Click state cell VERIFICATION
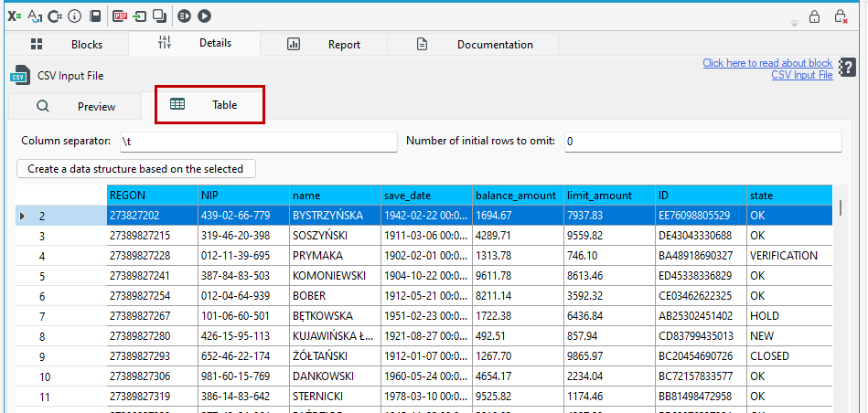The width and height of the screenshot is (868, 413). click(x=788, y=256)
